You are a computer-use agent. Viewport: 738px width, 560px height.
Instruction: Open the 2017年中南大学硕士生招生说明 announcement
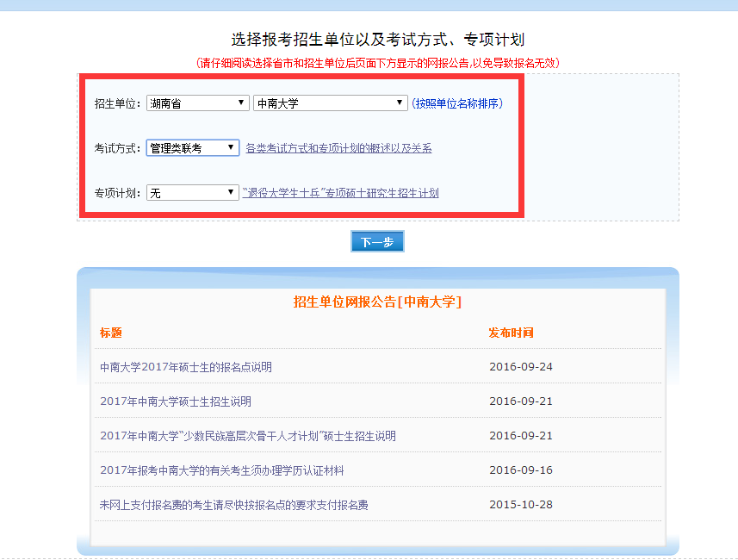tap(176, 401)
